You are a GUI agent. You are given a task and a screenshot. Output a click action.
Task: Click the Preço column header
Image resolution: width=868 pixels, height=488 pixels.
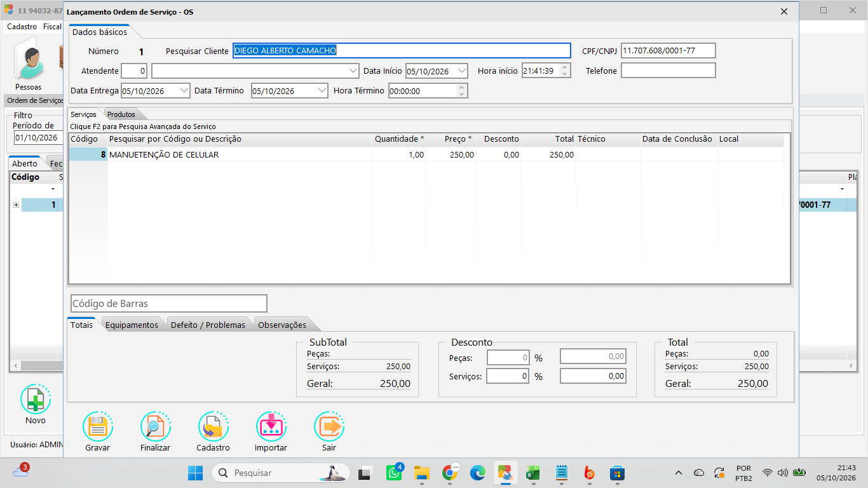pos(458,139)
